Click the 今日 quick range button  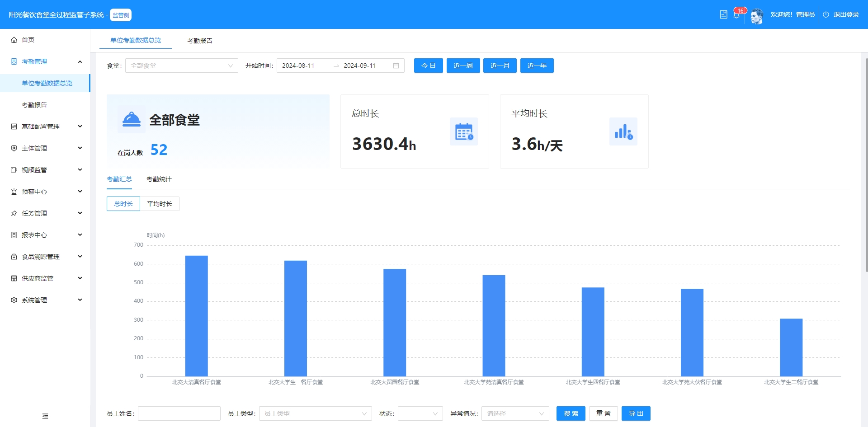click(429, 66)
